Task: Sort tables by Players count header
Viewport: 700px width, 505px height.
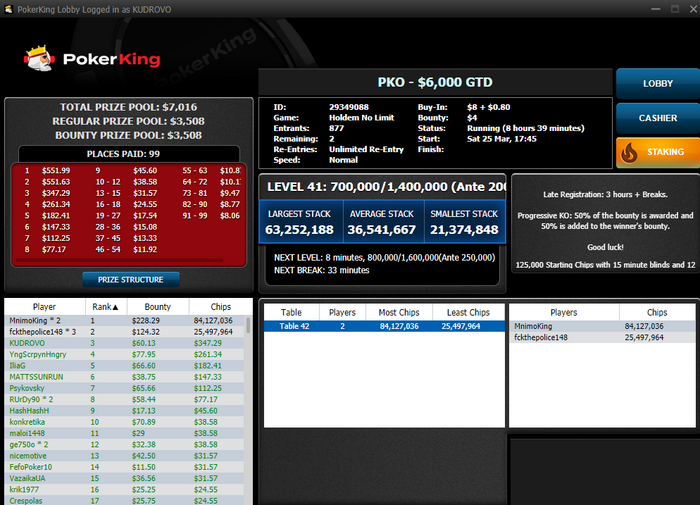Action: tap(342, 313)
